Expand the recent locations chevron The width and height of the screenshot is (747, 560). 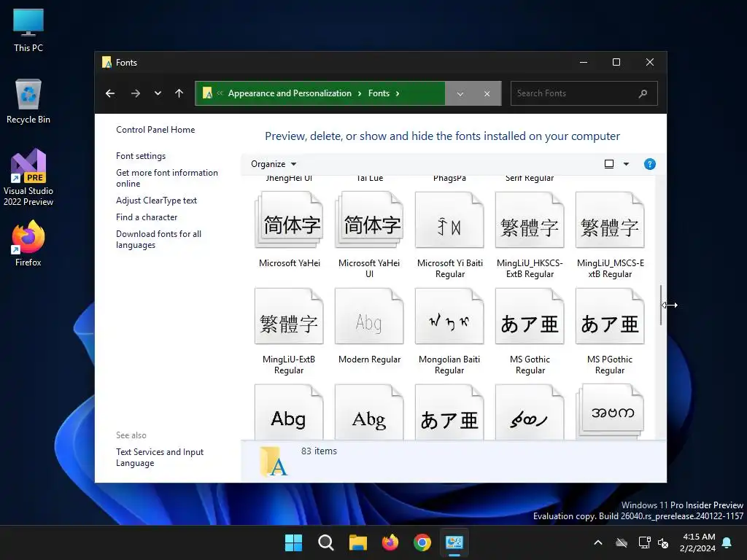pyautogui.click(x=158, y=93)
